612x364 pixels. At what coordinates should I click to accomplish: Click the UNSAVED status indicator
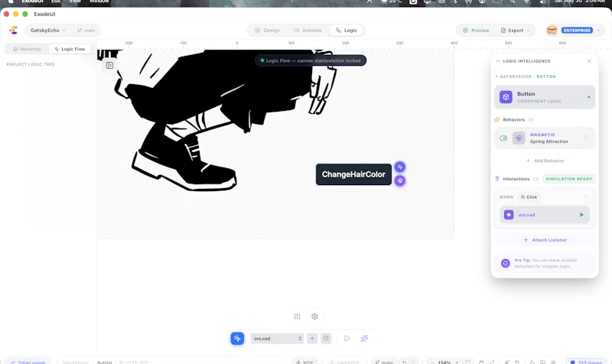[344, 362]
